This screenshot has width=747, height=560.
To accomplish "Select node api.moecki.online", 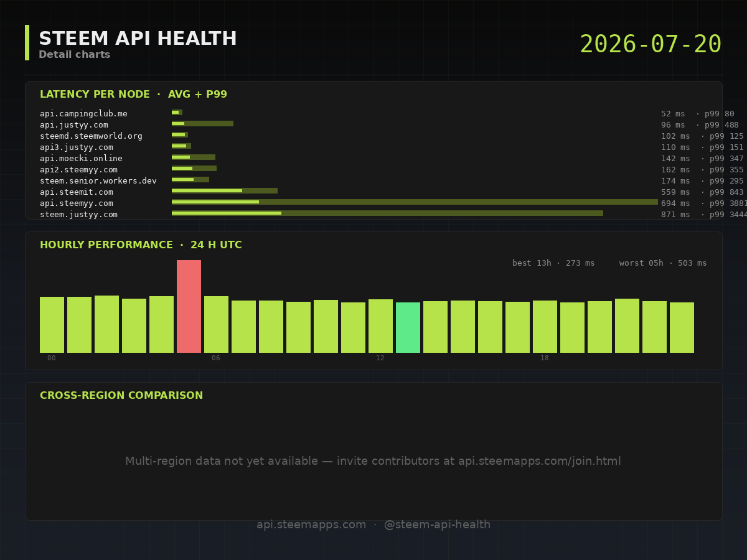I will click(81, 159).
